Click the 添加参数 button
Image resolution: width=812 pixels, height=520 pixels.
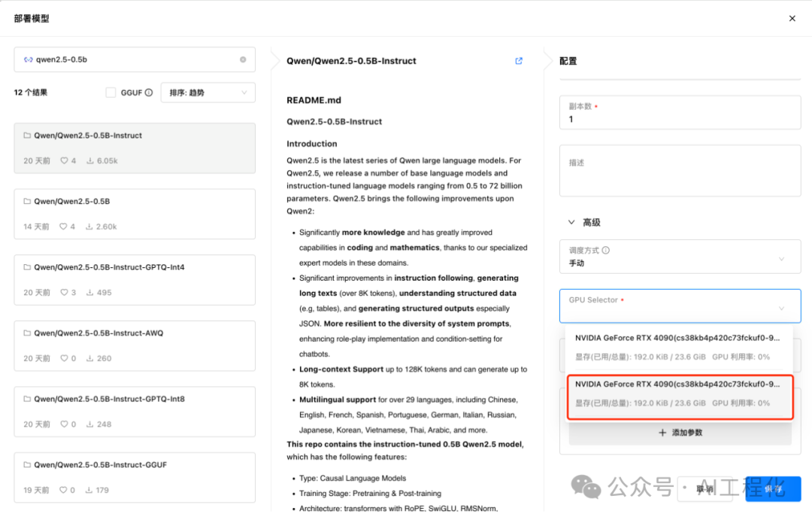680,433
